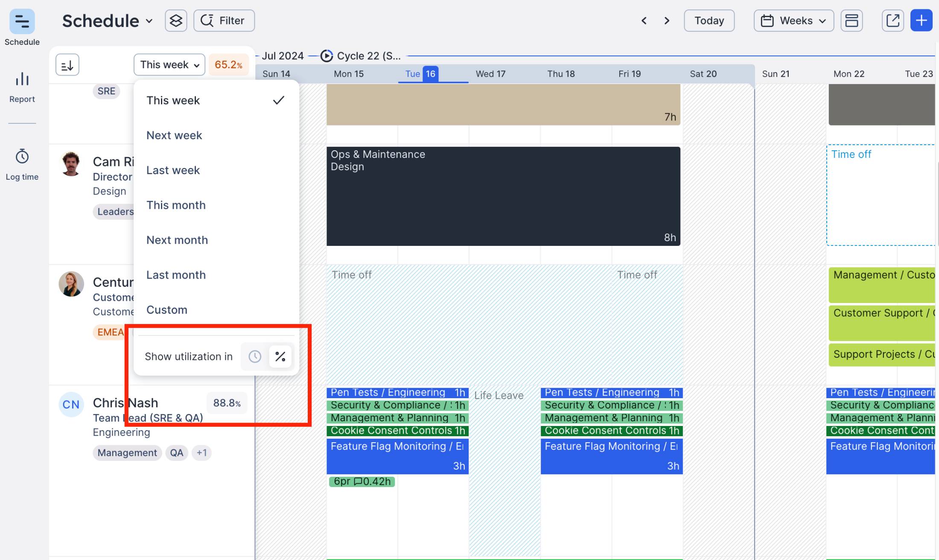Choose Next month from range menu
This screenshot has height=560, width=939.
coord(177,240)
